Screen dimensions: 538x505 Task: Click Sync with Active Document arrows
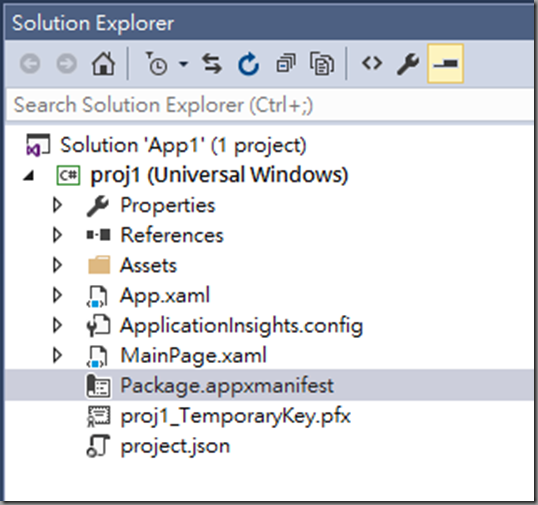tap(212, 63)
